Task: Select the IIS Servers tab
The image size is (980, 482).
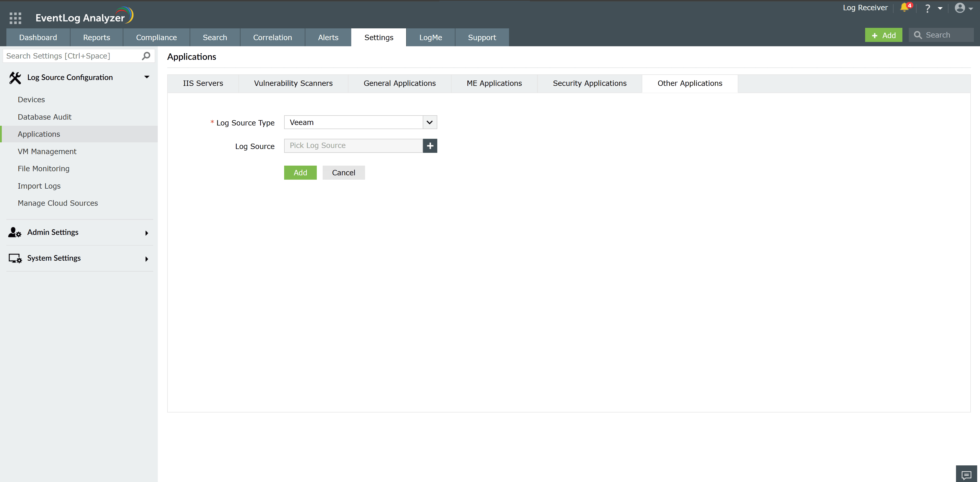Action: 203,83
